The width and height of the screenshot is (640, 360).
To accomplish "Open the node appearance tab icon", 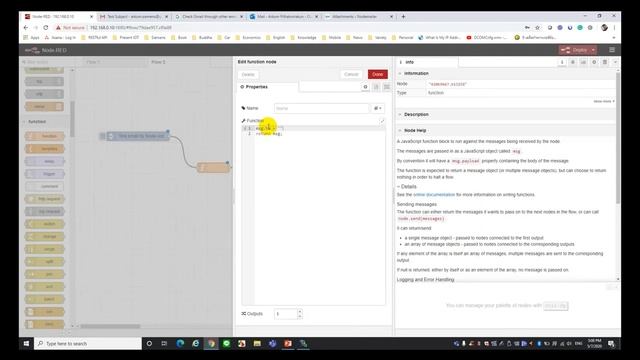I will 387,87.
